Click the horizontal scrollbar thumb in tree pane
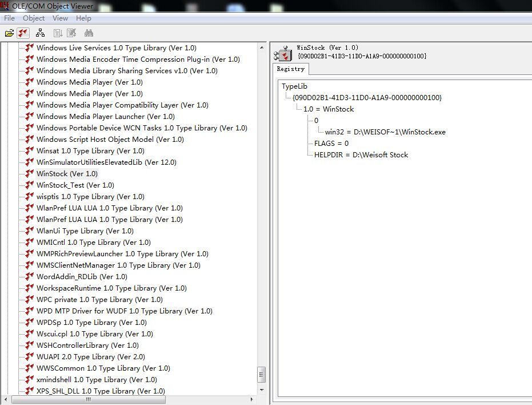The height and width of the screenshot is (405, 532). point(89,399)
